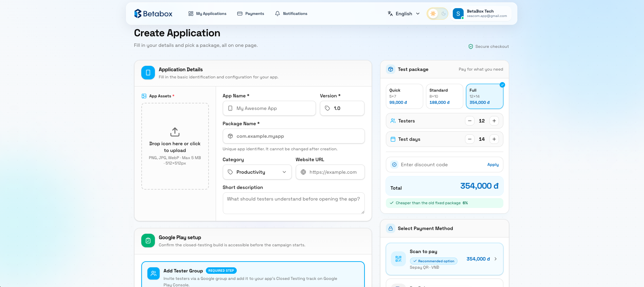This screenshot has width=644, height=287.
Task: Click the Testers value 12
Action: tap(482, 121)
